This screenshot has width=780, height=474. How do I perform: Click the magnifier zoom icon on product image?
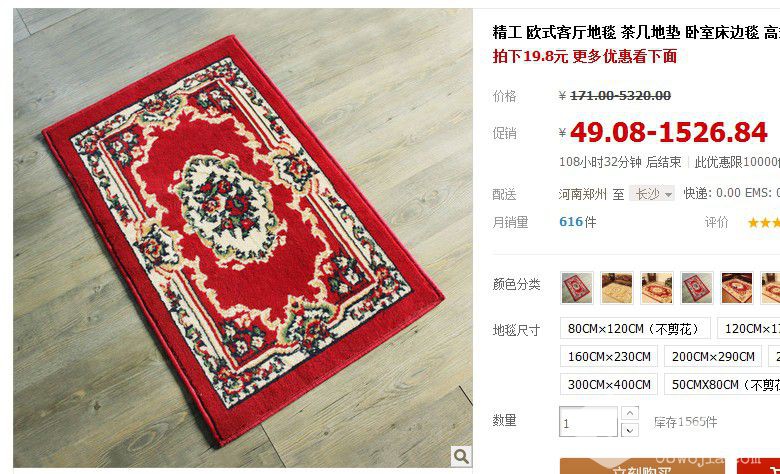461,456
